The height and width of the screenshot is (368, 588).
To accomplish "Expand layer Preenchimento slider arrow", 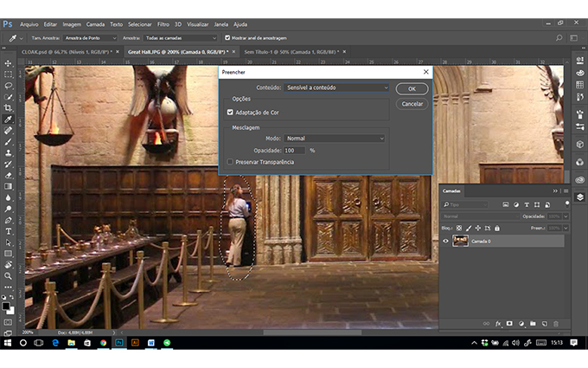I will point(566,228).
